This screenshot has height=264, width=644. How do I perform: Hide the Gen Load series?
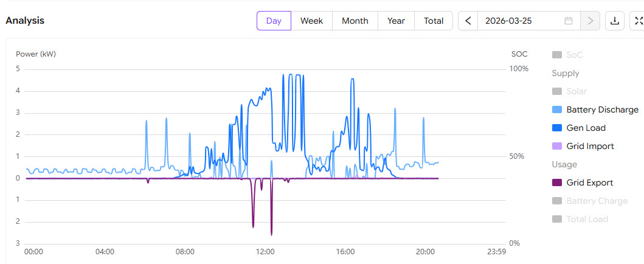pyautogui.click(x=557, y=128)
